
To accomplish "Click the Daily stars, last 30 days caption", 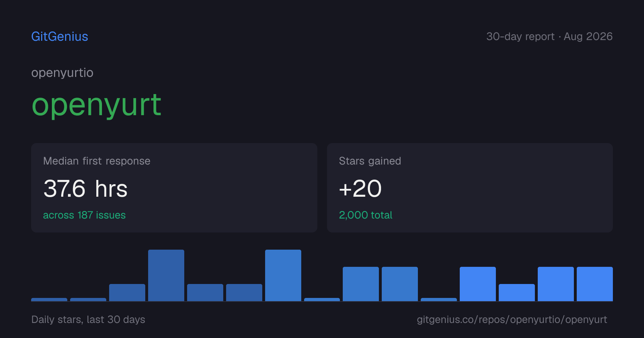I will click(88, 319).
